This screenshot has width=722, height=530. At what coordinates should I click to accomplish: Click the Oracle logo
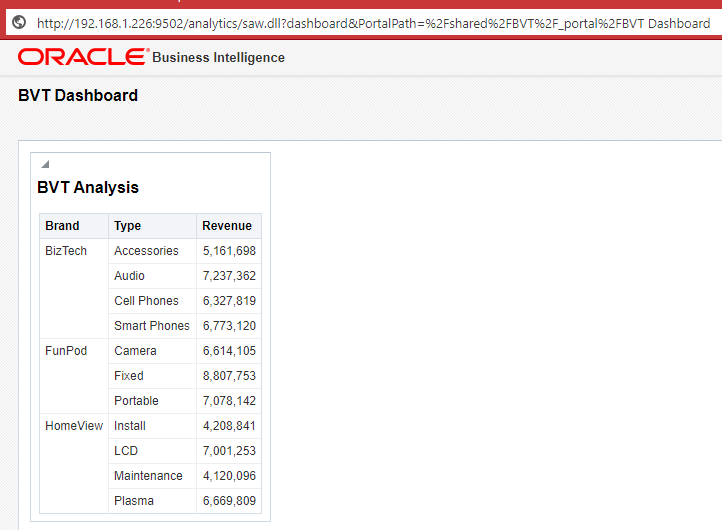point(83,57)
